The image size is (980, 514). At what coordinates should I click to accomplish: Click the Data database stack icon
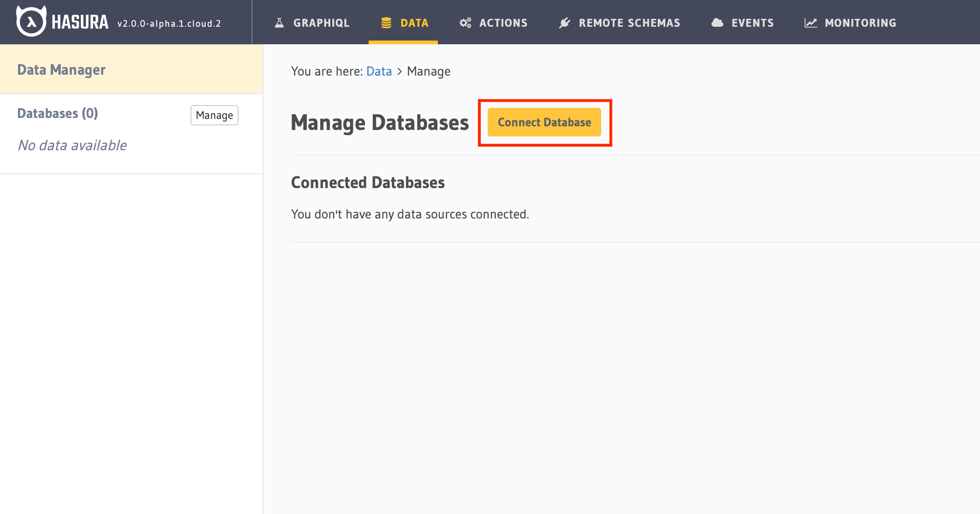tap(386, 23)
